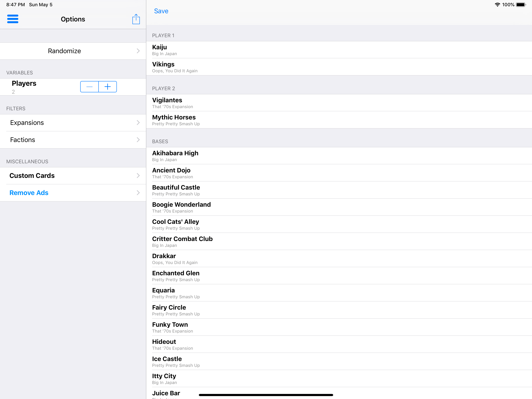
Task: Select the Beautiful Castle base
Action: pyautogui.click(x=339, y=190)
